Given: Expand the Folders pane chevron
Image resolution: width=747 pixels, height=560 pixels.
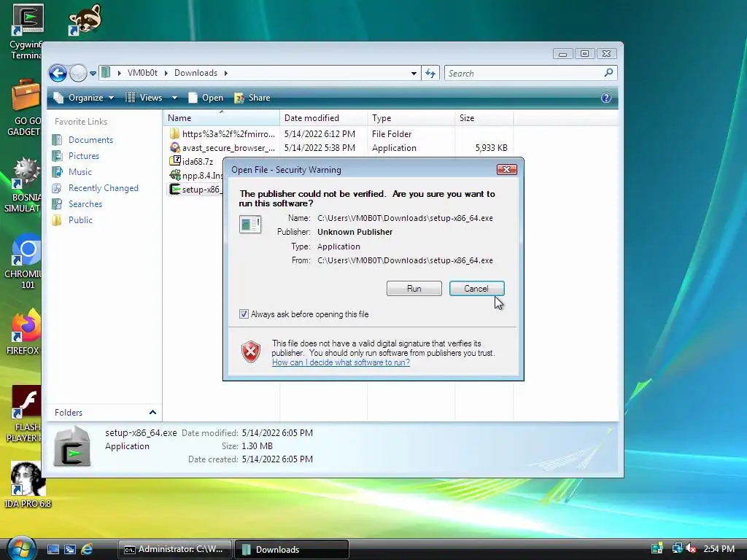Looking at the screenshot, I should pyautogui.click(x=152, y=413).
